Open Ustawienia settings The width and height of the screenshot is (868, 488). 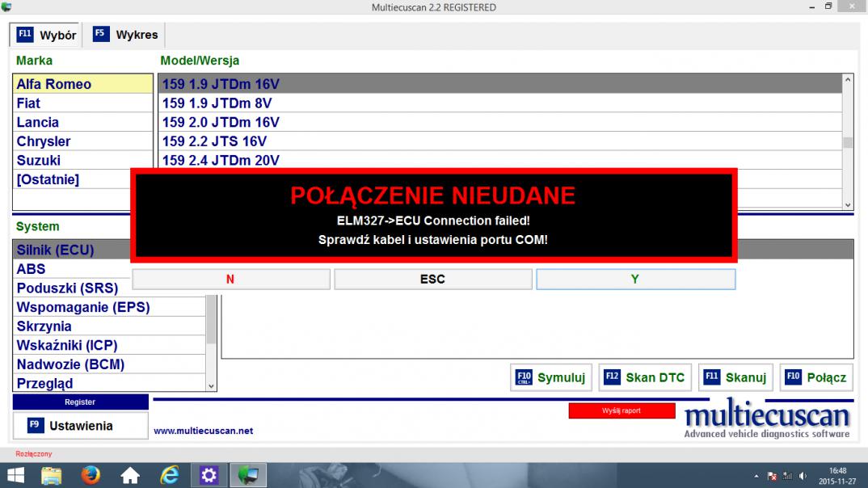(80, 426)
